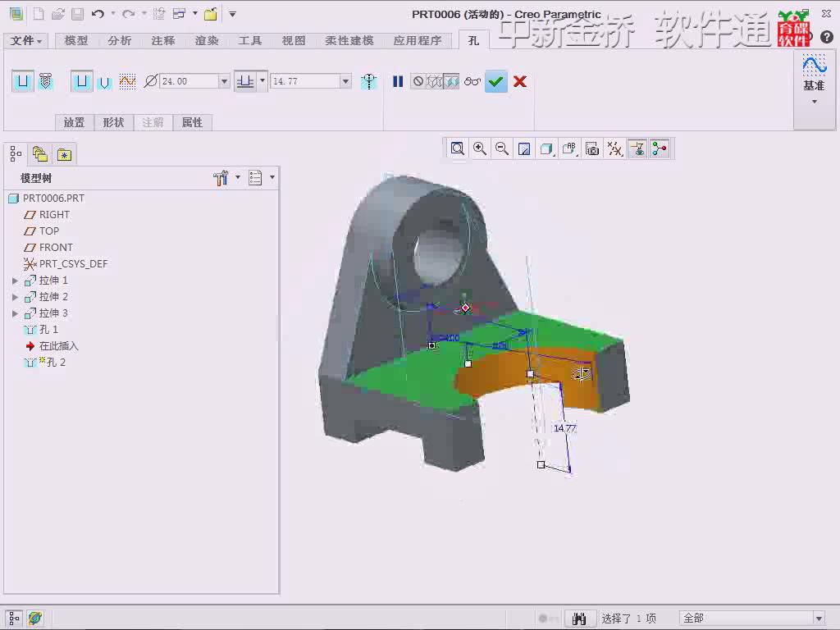Click the windows switch icon
Screen dimensions: 840x630
pyautogui.click(x=180, y=14)
